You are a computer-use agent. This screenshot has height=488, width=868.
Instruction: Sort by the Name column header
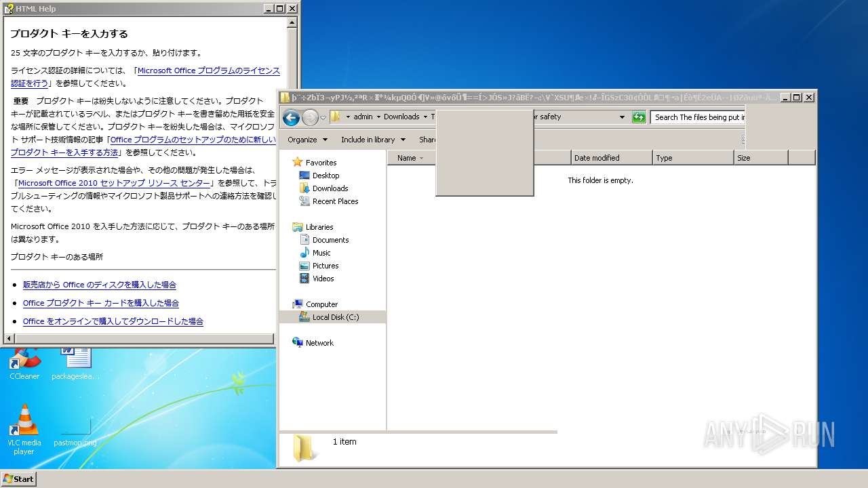click(407, 158)
